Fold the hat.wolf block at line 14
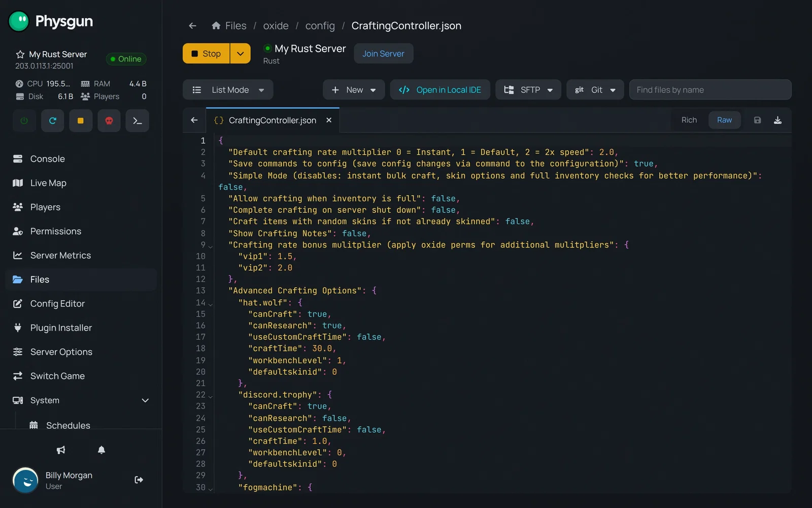The width and height of the screenshot is (812, 508). click(211, 304)
